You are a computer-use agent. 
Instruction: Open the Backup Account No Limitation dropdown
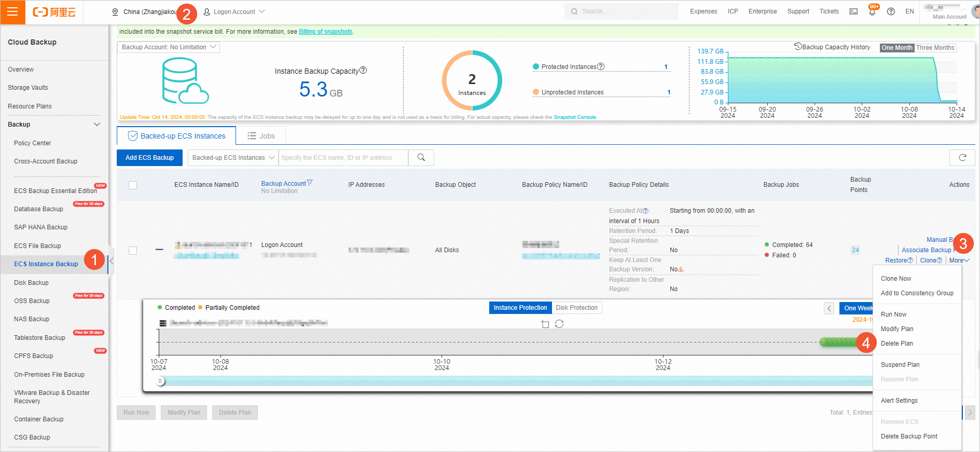(169, 47)
